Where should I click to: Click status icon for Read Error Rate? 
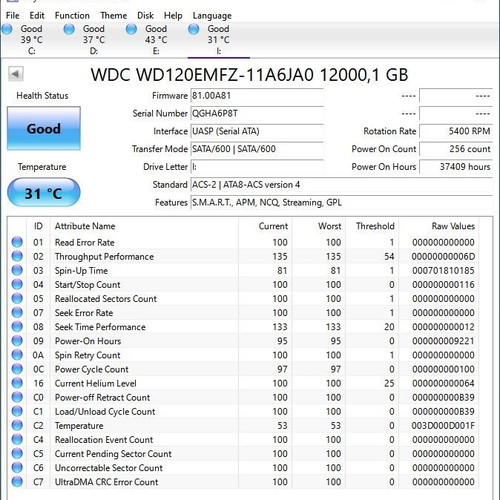click(x=17, y=242)
